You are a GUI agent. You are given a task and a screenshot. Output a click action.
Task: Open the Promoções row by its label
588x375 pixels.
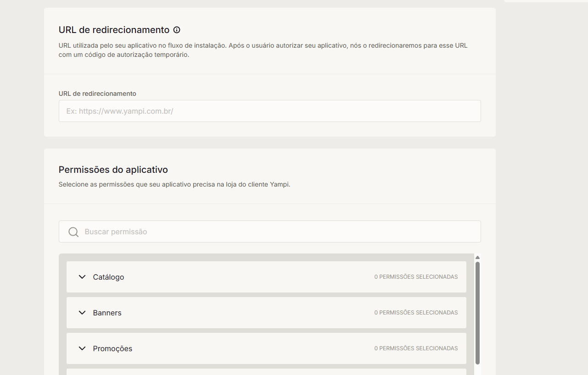point(112,348)
